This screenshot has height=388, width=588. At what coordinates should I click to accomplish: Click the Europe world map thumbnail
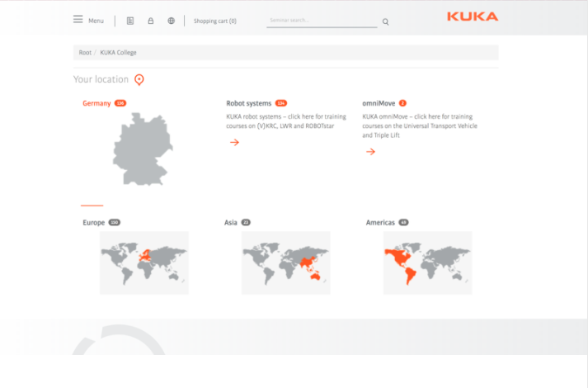(144, 263)
